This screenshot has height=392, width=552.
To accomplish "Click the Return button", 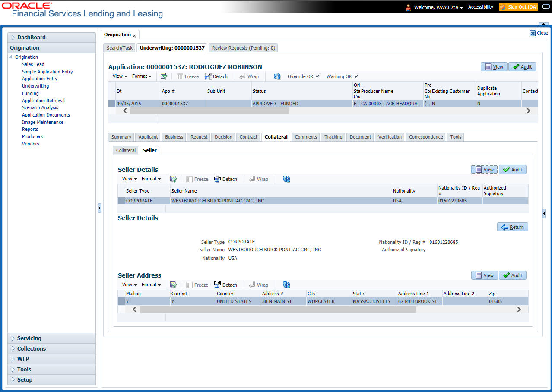I will 513,227.
